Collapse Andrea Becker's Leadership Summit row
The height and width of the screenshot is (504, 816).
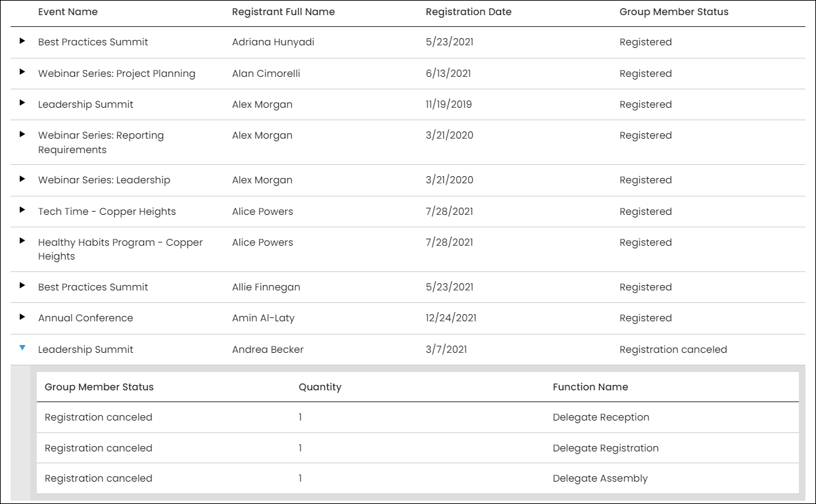point(22,348)
